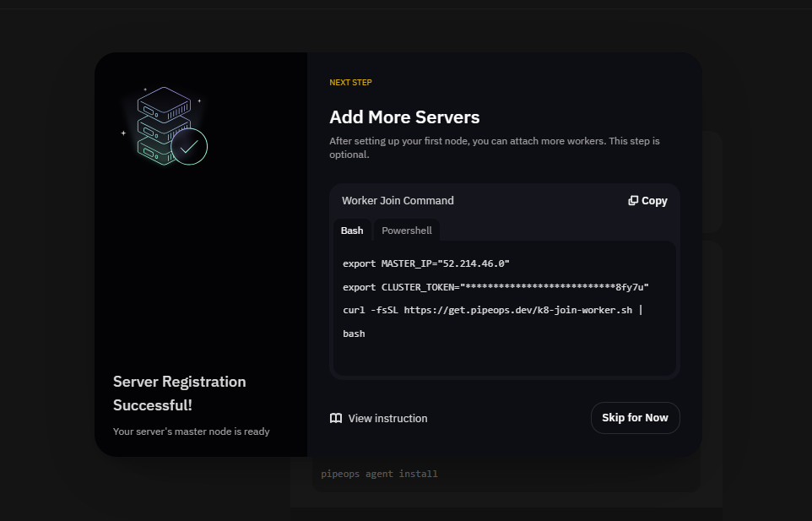Click the Copy text label
Screen dimensions: 812x521
coord(654,201)
